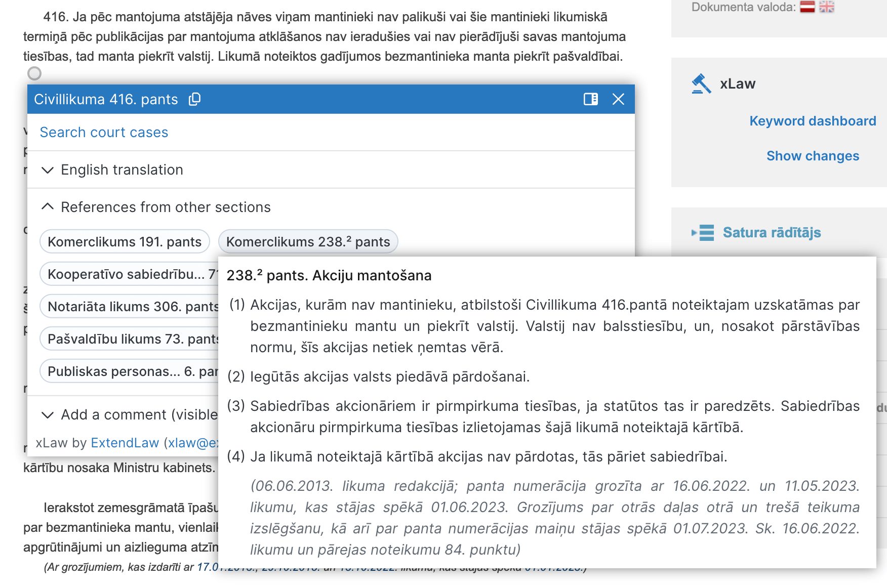
Task: Open Komerclikums 191. pants reference
Action: tap(125, 242)
